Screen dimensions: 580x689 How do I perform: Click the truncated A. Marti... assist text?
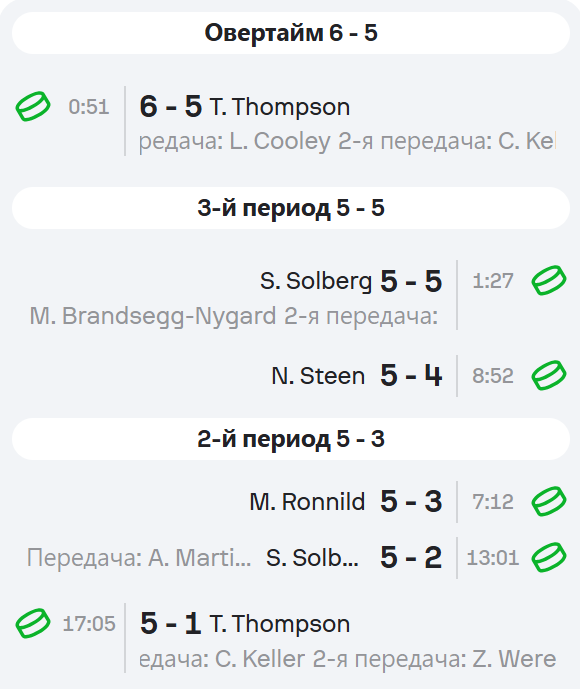click(x=200, y=558)
